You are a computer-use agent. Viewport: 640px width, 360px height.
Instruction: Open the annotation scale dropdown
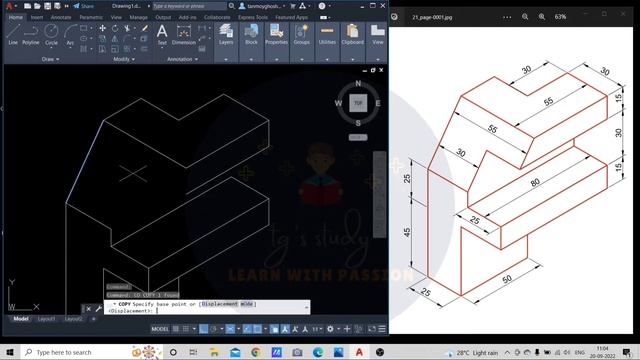pyautogui.click(x=317, y=329)
